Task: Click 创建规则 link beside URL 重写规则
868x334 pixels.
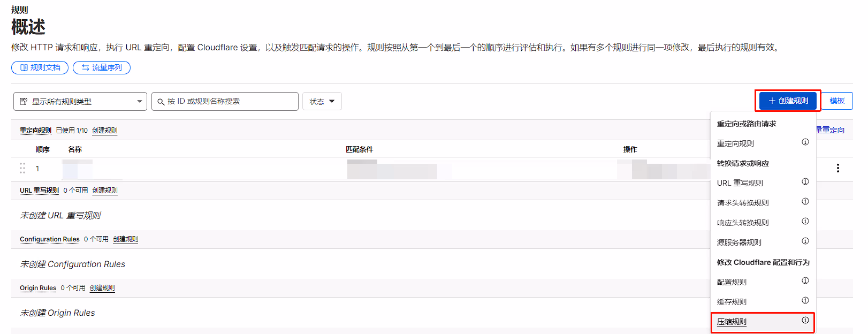Action: [104, 191]
